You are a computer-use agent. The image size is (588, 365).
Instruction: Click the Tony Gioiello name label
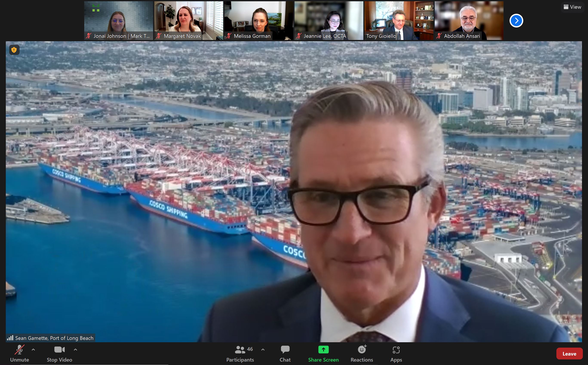(x=381, y=36)
